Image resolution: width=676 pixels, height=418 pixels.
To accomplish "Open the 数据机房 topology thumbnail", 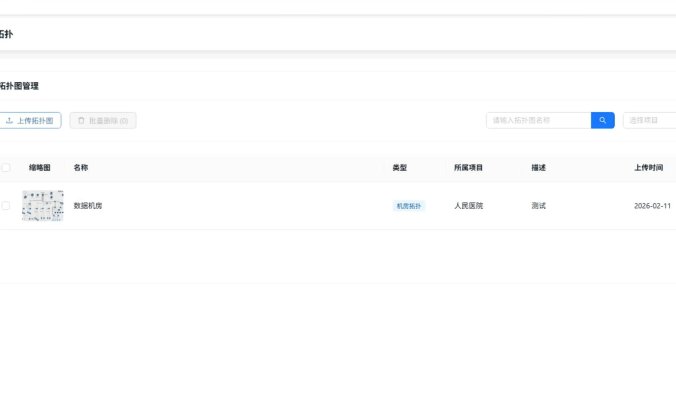I will point(43,206).
